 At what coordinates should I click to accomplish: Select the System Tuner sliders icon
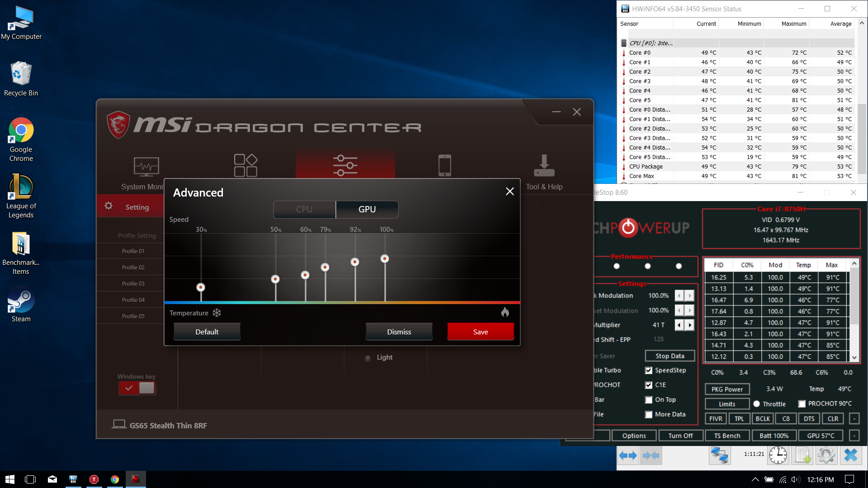pyautogui.click(x=345, y=165)
